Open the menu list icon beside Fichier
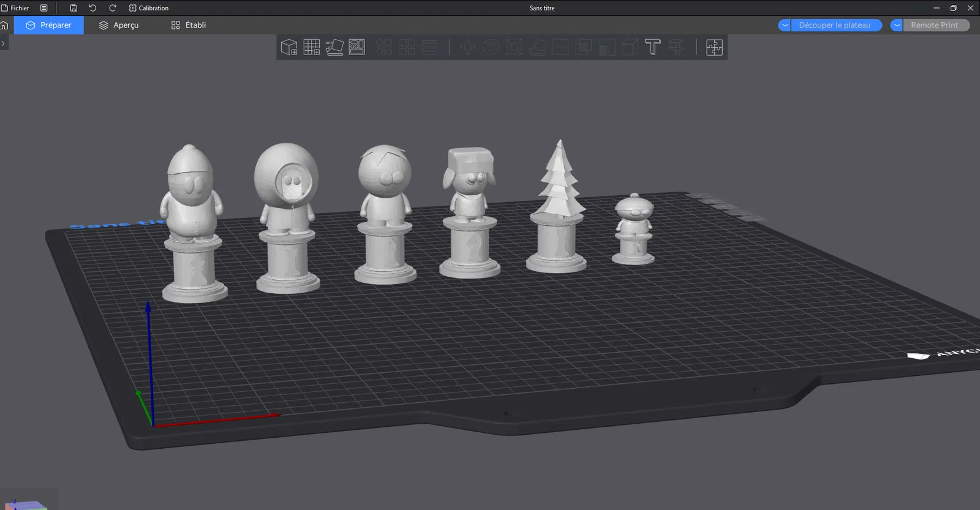The height and width of the screenshot is (510, 980). tap(44, 8)
